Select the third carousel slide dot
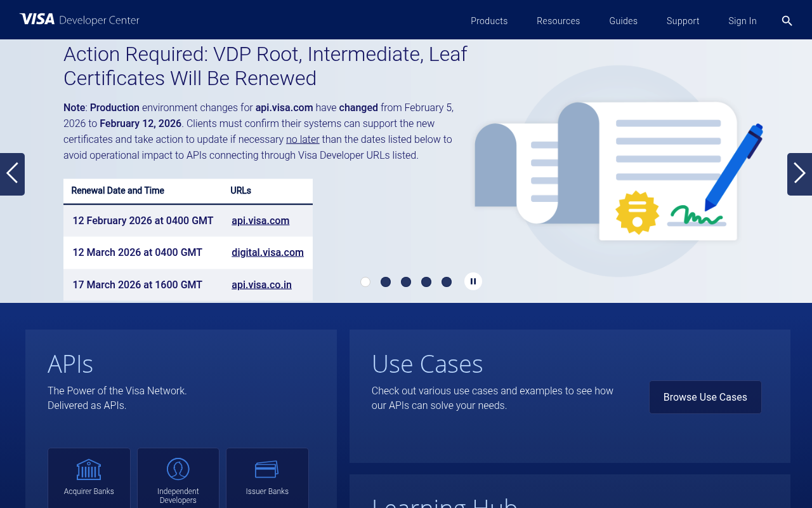812x508 pixels. tap(406, 282)
